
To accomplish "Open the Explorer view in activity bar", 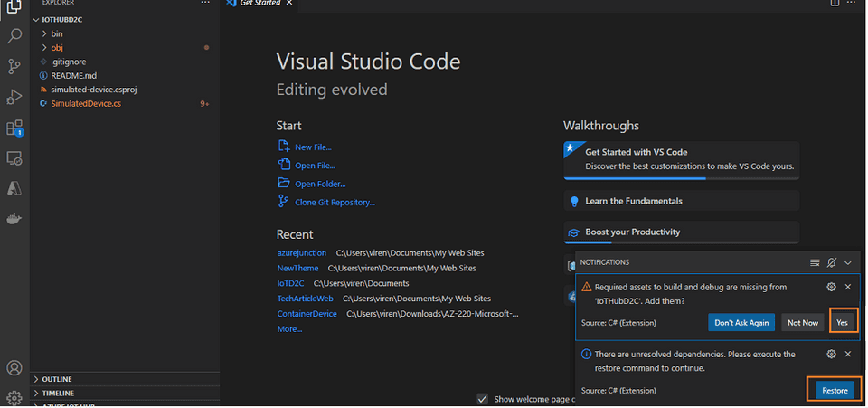I will point(14,7).
